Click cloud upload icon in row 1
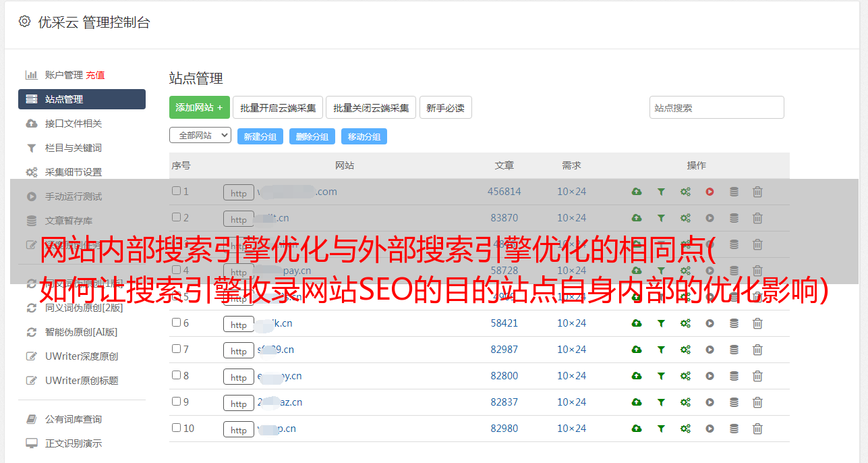The width and height of the screenshot is (868, 463). (x=637, y=192)
